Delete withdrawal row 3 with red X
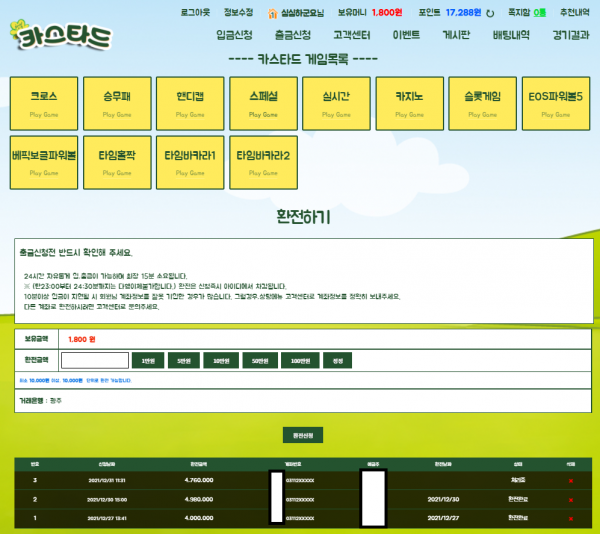Screen dimensions: 600x534 coord(571,481)
